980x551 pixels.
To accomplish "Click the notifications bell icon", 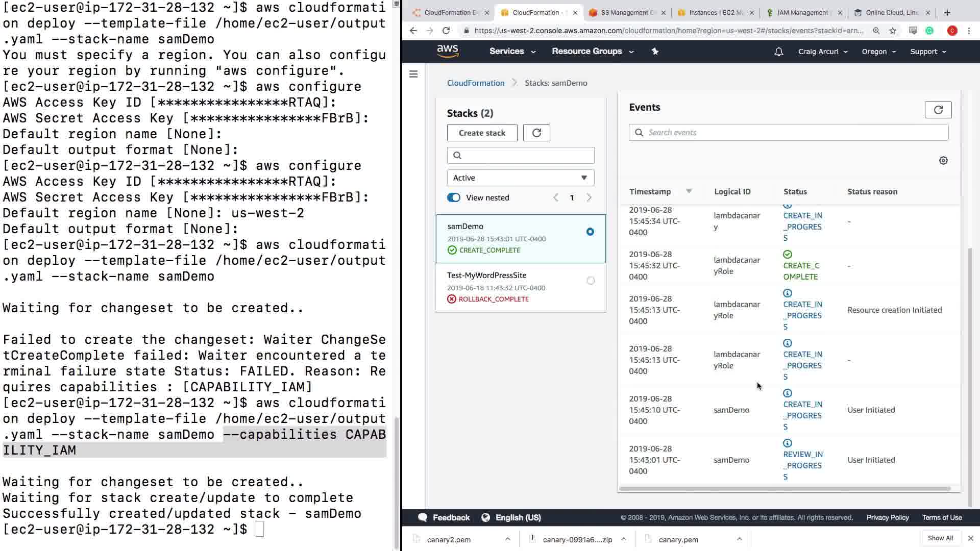I will (778, 52).
